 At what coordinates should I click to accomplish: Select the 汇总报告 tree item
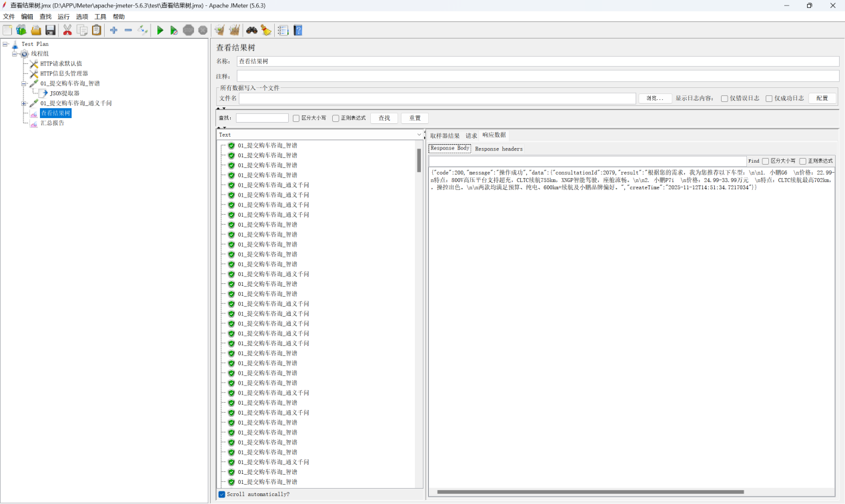coord(52,123)
